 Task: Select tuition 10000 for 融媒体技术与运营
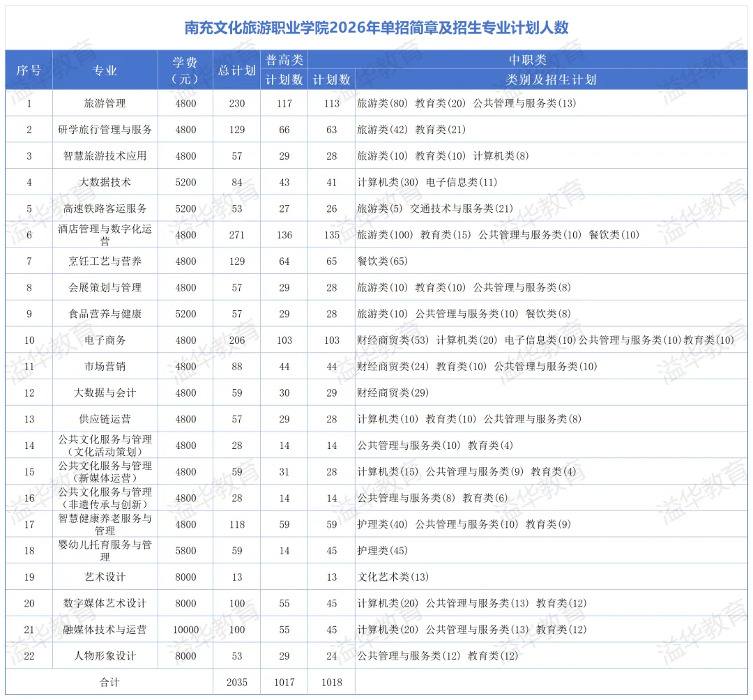(185, 630)
